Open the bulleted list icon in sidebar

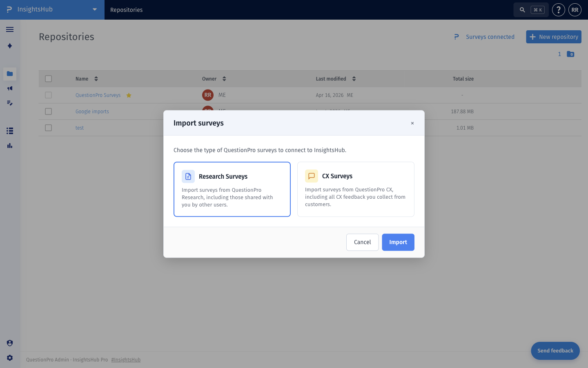click(x=10, y=131)
